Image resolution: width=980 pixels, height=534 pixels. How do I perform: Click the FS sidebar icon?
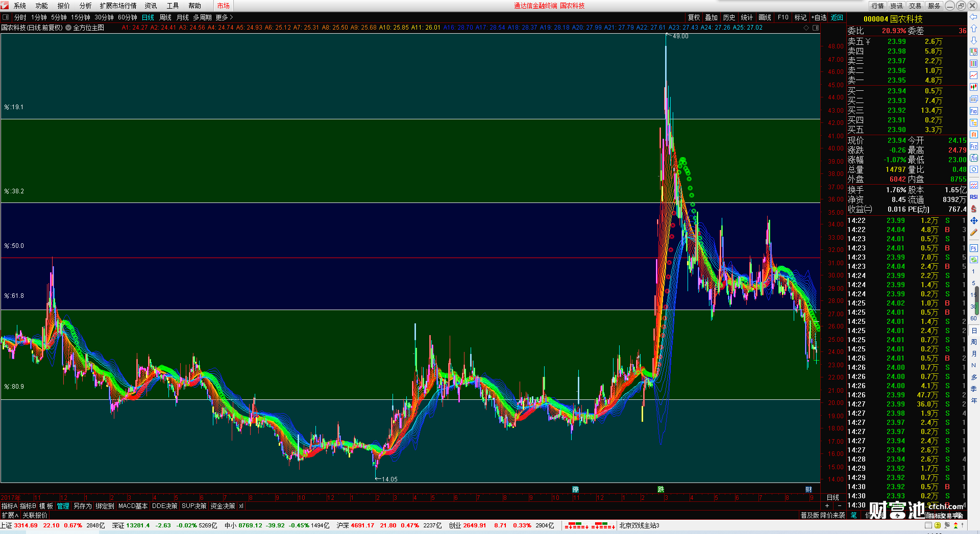[974, 248]
